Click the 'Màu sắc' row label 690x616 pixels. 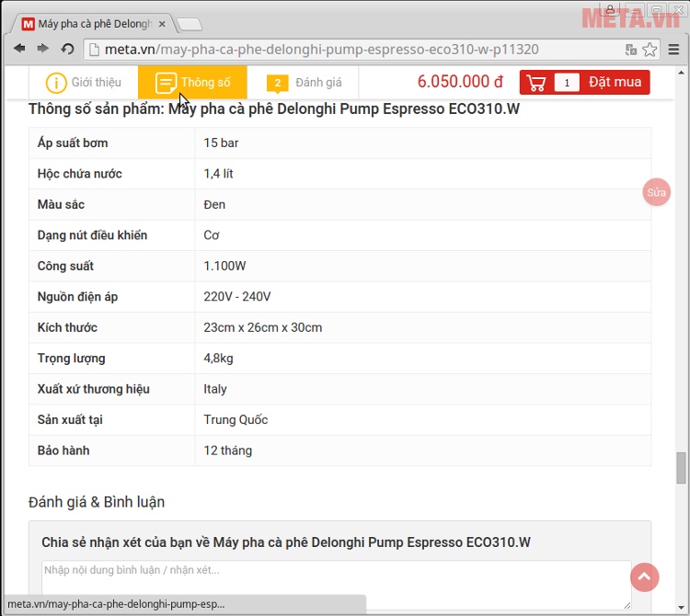(61, 204)
